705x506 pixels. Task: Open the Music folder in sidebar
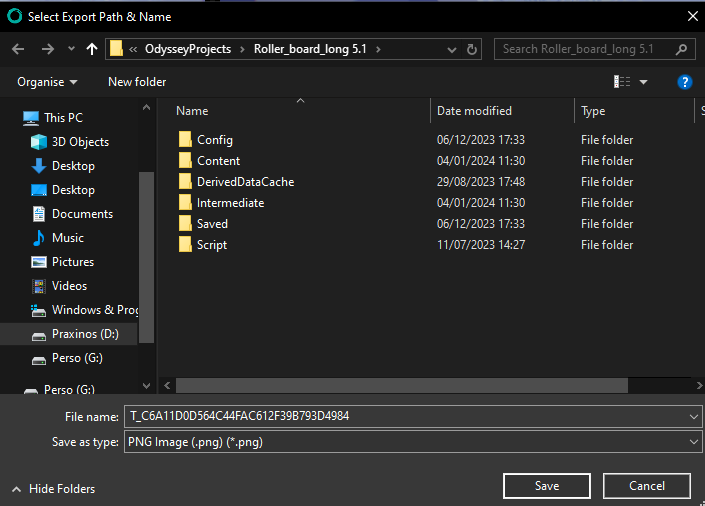(x=67, y=238)
